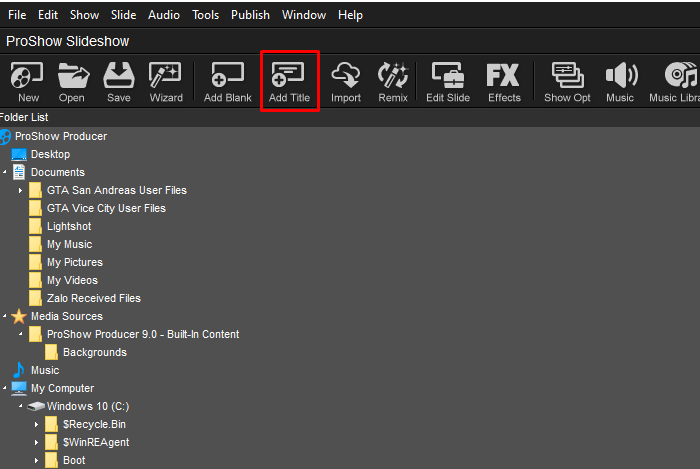Screen dimensions: 700x469
Task: Click the New show toolbar icon
Action: pos(27,75)
